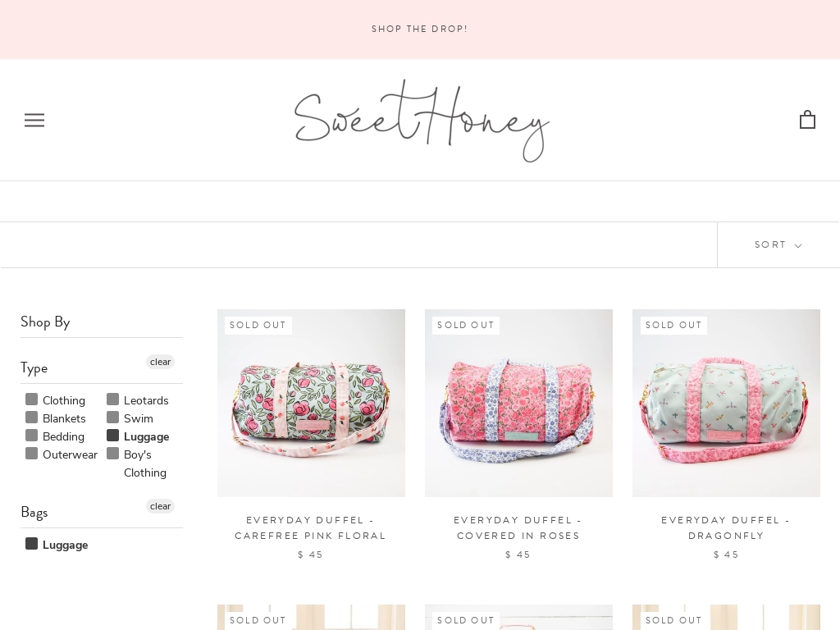Enable the Bedding filter checkbox
The height and width of the screenshot is (630, 840).
tap(31, 436)
